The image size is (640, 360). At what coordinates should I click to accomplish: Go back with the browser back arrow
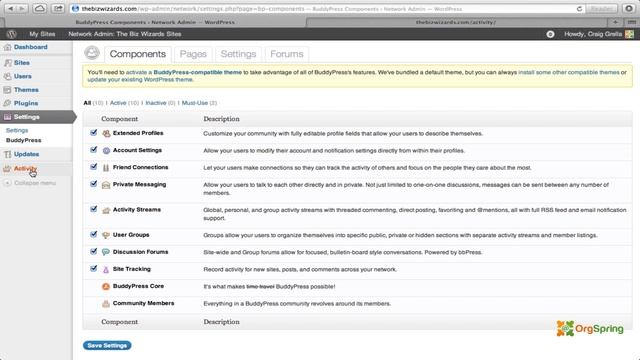click(11, 9)
